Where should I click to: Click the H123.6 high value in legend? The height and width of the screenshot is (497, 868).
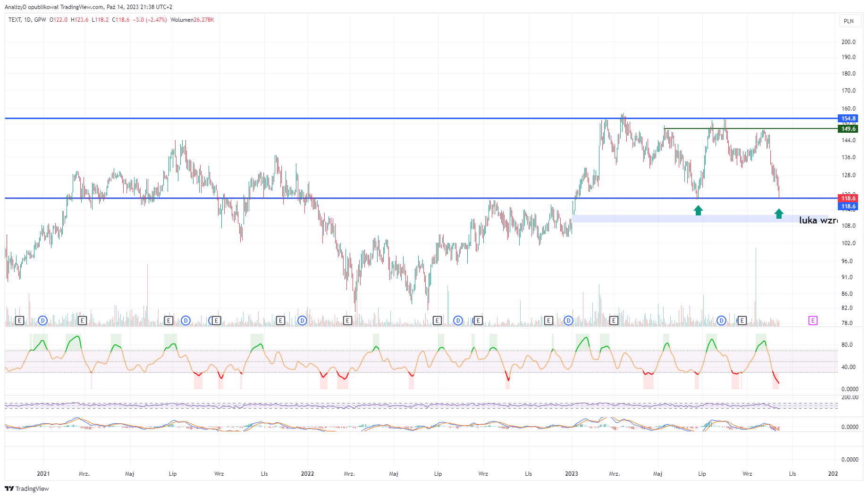coord(79,20)
